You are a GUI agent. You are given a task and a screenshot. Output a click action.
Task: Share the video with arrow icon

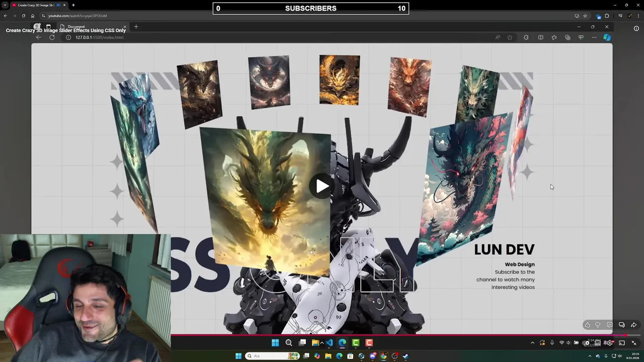[634, 325]
